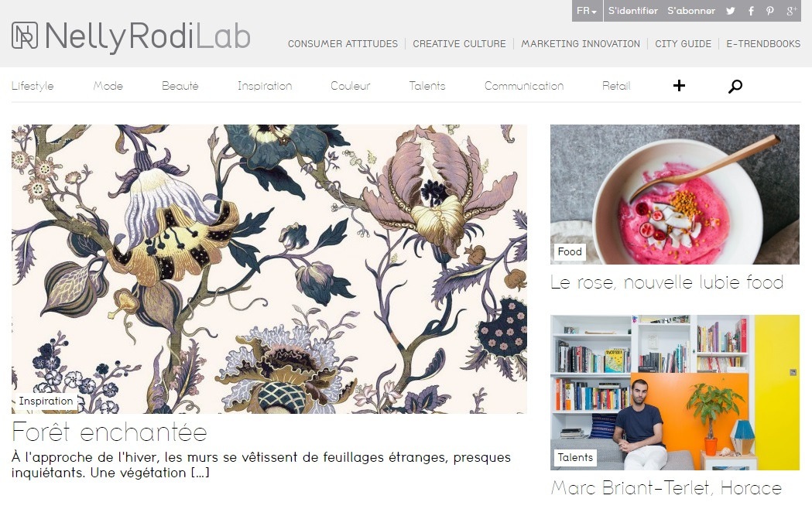Click the S'identifier login link
This screenshot has width=812, height=509.
(633, 11)
